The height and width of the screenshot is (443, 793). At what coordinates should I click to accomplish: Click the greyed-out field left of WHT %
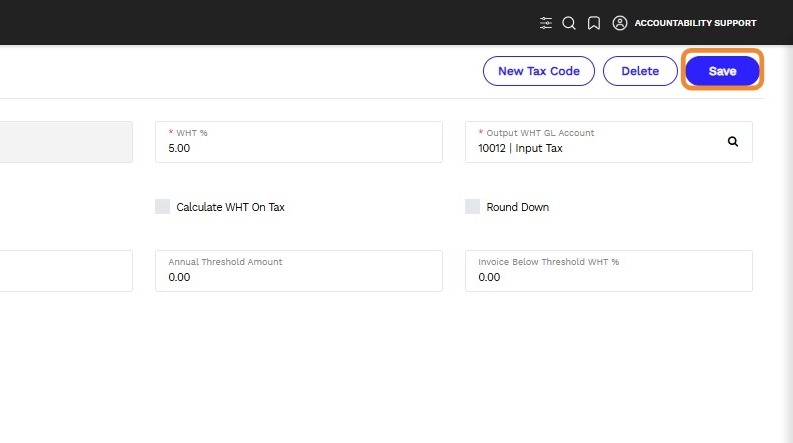[x=65, y=142]
